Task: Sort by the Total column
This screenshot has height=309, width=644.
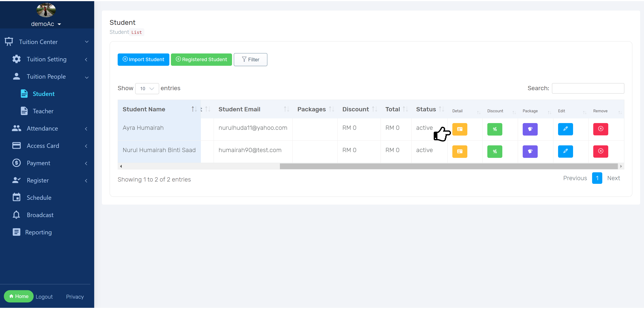Action: (x=396, y=109)
